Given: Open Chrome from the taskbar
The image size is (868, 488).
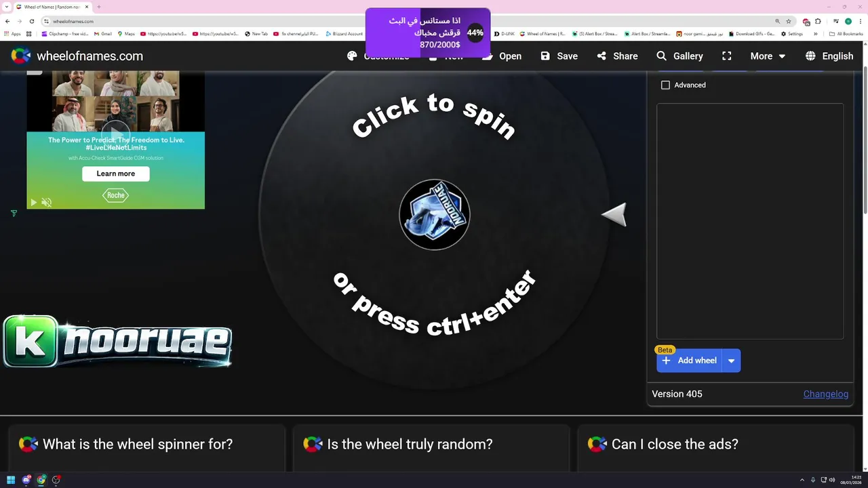Looking at the screenshot, I should coord(41,480).
